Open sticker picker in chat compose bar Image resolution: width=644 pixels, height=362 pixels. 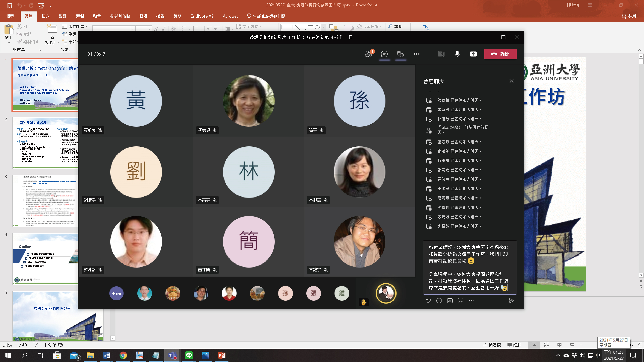pos(460,301)
